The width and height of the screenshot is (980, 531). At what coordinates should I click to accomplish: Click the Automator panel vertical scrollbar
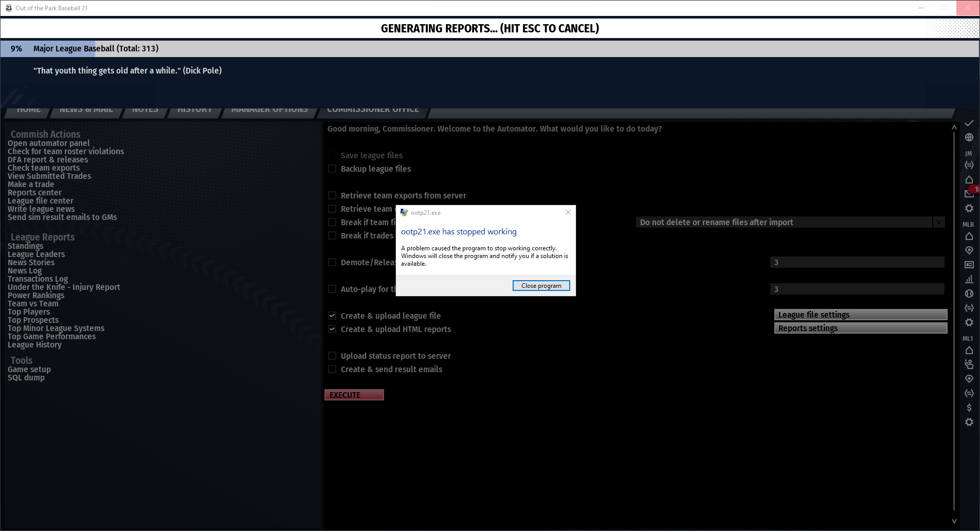coord(954,322)
